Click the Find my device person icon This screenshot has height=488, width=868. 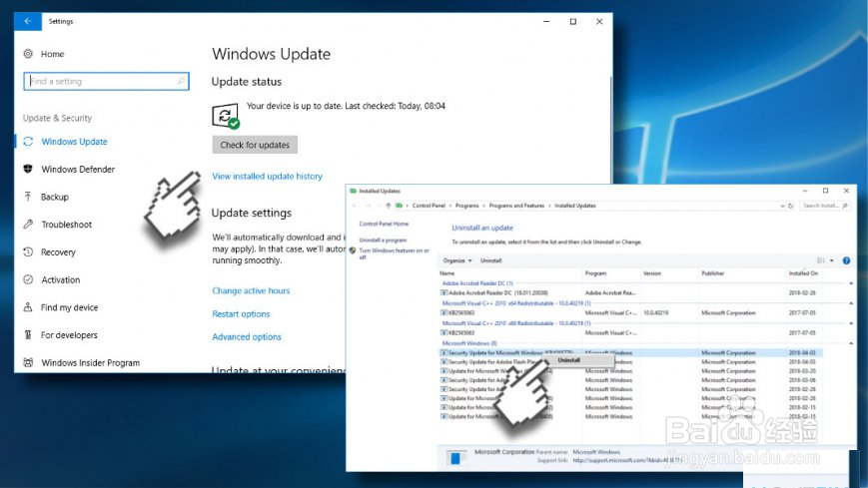coord(28,307)
